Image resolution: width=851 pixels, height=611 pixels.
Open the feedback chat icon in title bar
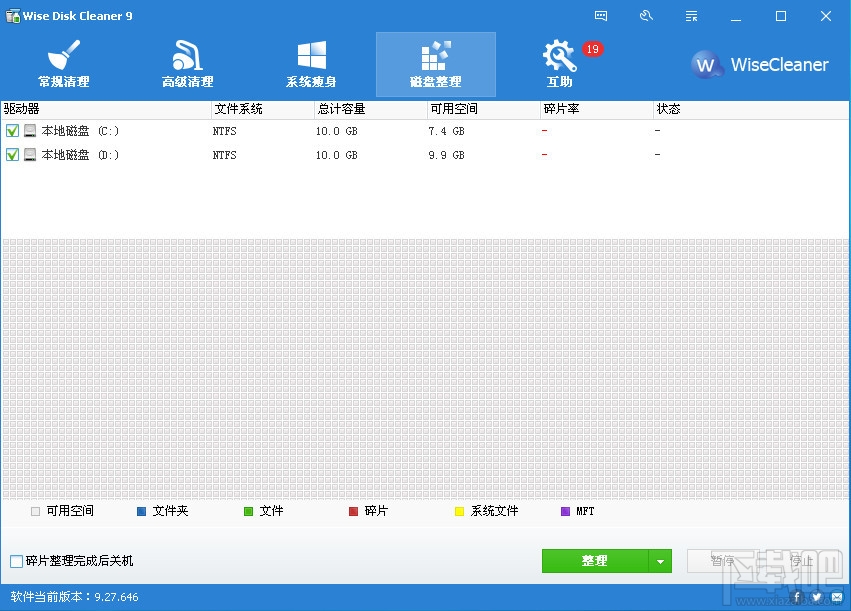(600, 16)
